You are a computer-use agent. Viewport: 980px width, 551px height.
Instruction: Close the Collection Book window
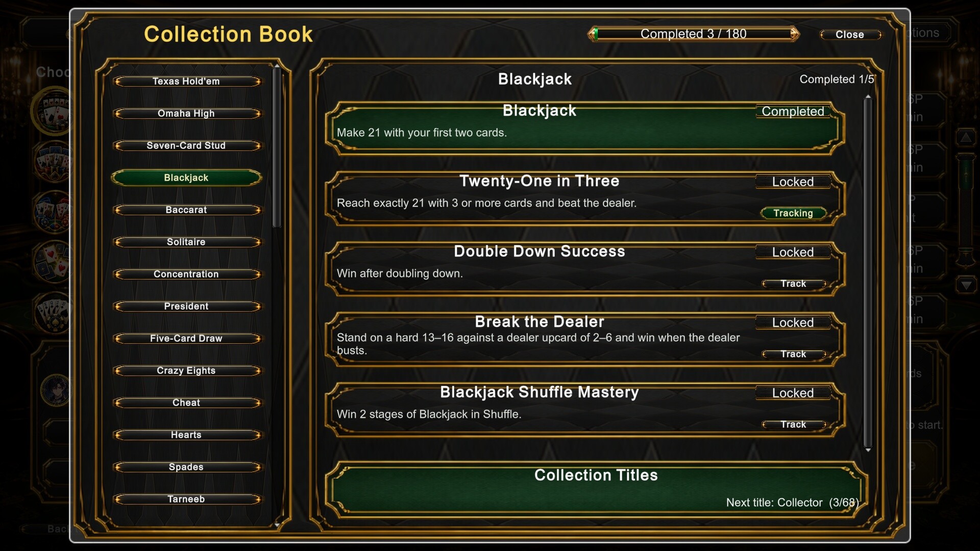pos(850,35)
